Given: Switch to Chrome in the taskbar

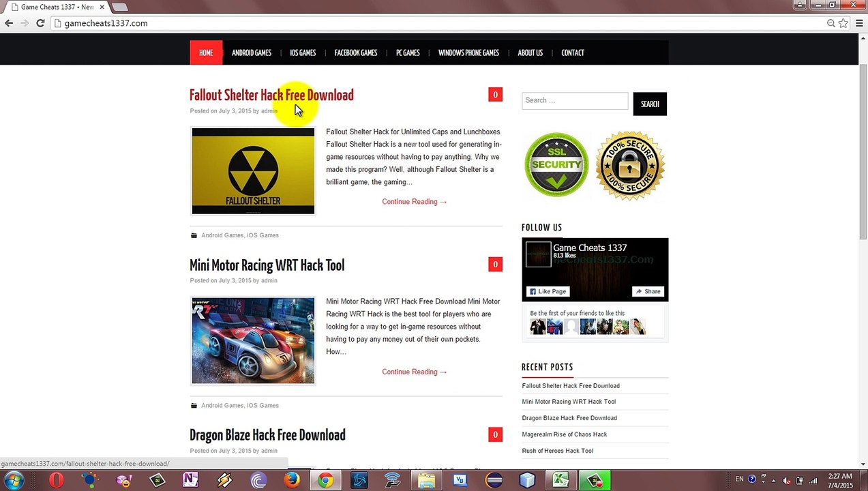Looking at the screenshot, I should [325, 481].
